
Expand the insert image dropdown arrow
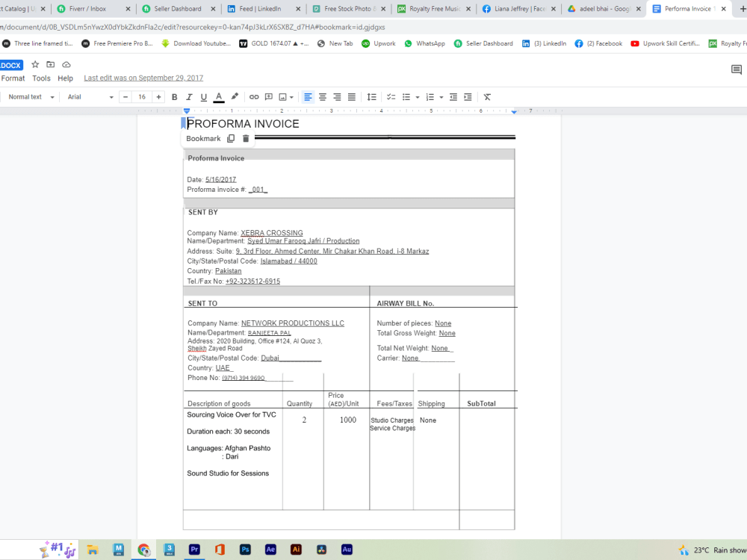coord(291,97)
